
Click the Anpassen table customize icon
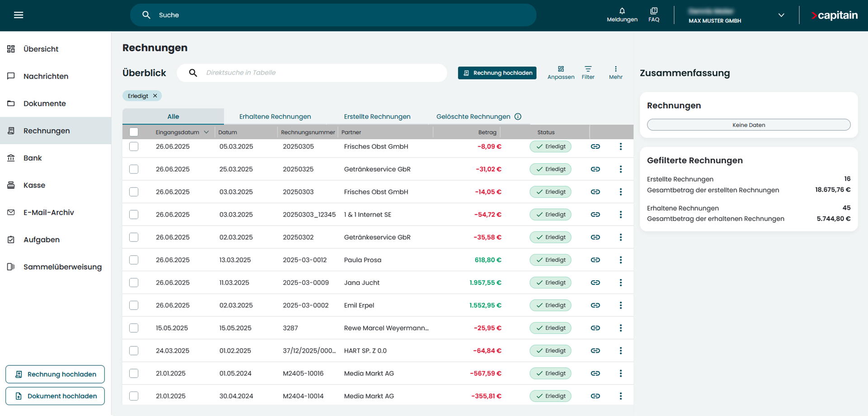pos(561,69)
